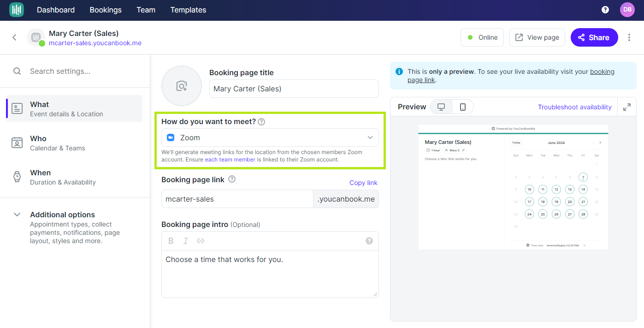Select the 'Who' Calendar & Teams section

74,143
